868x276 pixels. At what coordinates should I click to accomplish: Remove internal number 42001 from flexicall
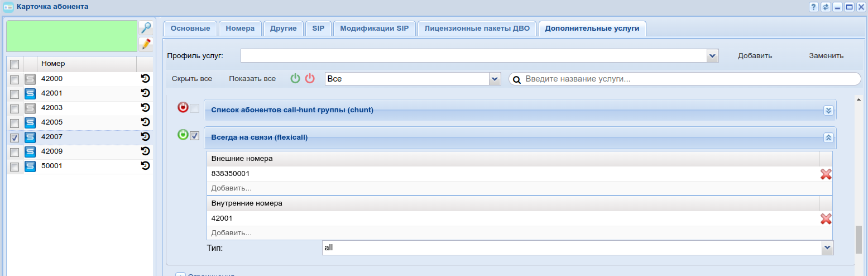[x=826, y=219]
